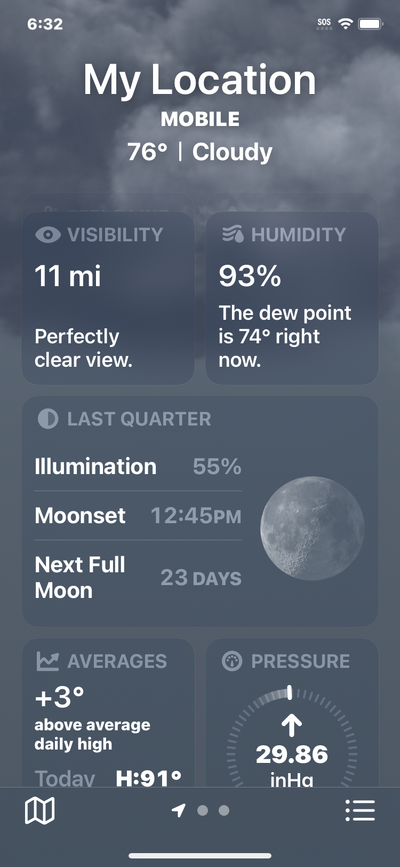Tap the My Location header title
The image size is (400, 867).
coord(200,80)
